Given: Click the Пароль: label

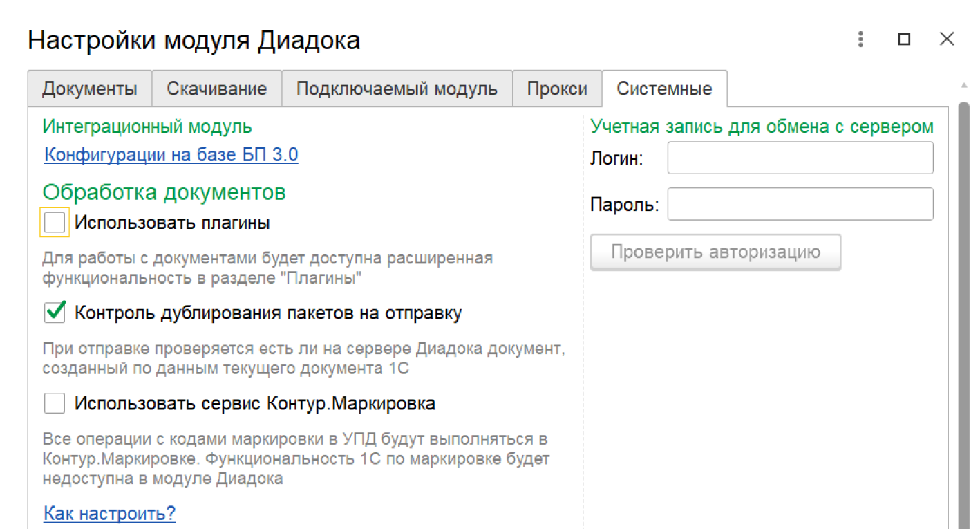Looking at the screenshot, I should pos(625,205).
